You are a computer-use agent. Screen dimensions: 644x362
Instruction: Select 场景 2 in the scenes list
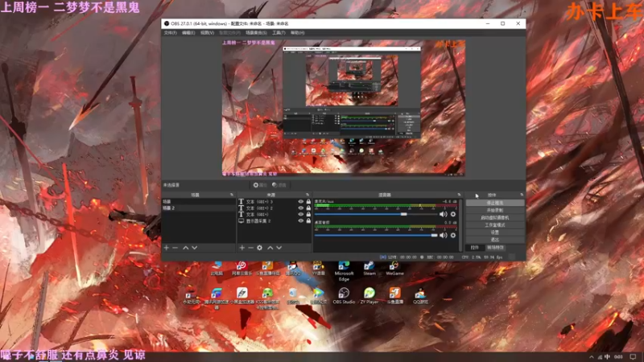[199, 208]
